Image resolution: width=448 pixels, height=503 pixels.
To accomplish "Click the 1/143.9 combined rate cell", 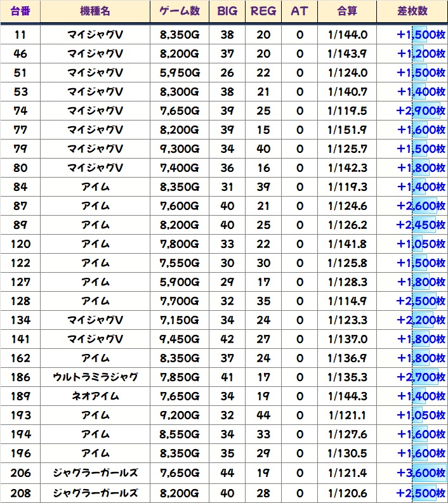I will [x=347, y=53].
